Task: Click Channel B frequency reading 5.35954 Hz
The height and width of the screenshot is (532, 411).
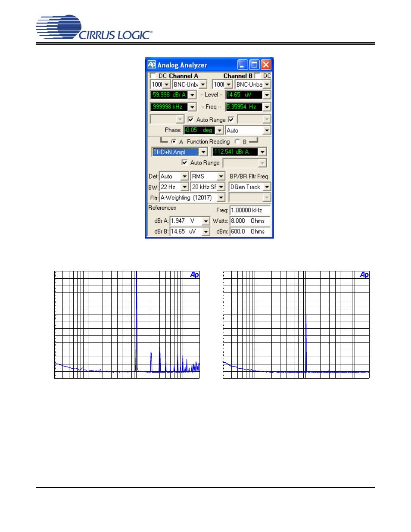Action: point(244,107)
